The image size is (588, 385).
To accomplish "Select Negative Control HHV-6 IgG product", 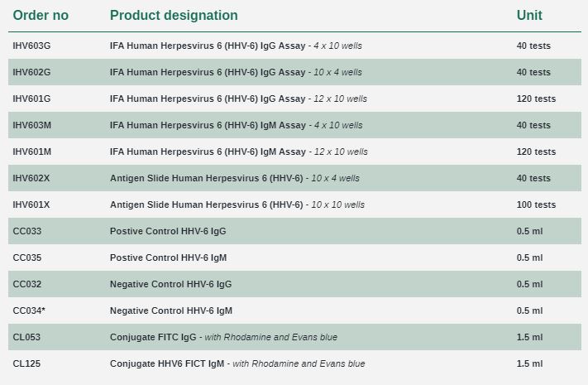I will click(x=170, y=284).
